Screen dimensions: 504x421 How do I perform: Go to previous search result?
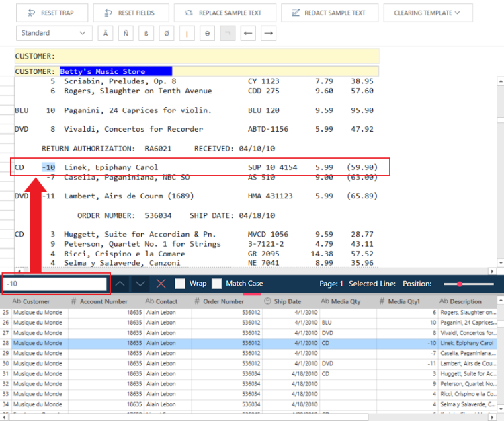[119, 284]
